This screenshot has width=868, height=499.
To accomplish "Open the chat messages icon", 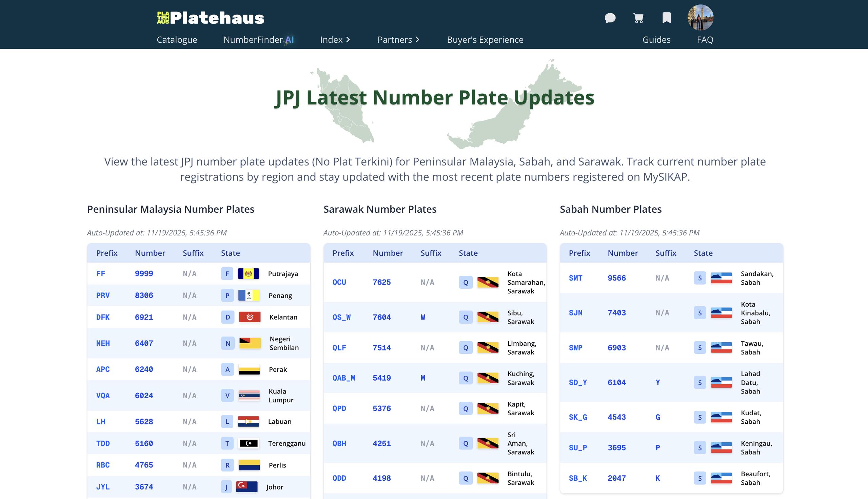I will 610,18.
